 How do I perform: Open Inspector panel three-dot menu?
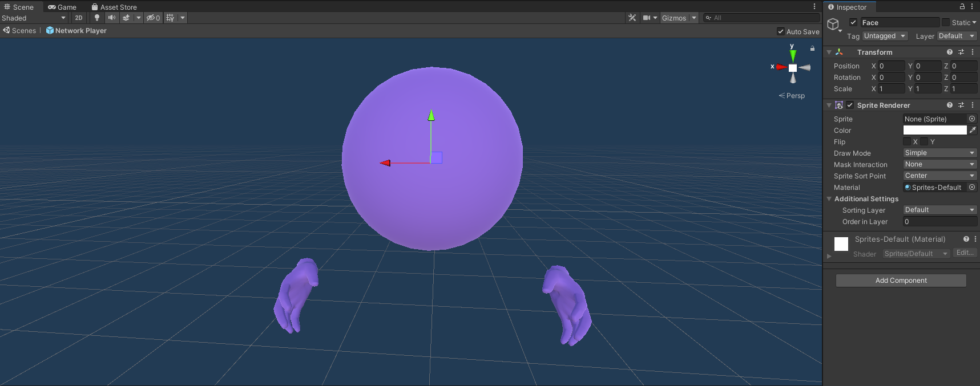tap(972, 6)
